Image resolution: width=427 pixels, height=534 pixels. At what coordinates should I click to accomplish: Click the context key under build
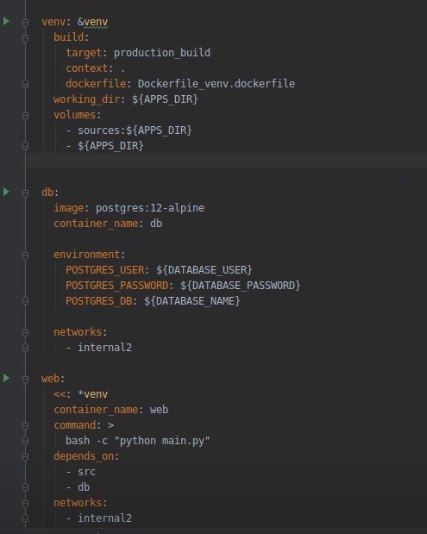point(86,68)
